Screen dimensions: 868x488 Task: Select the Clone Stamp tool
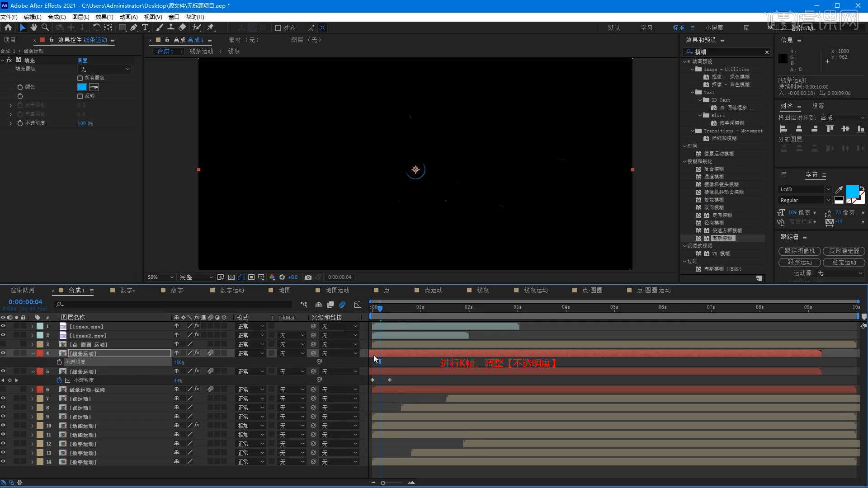pos(171,28)
